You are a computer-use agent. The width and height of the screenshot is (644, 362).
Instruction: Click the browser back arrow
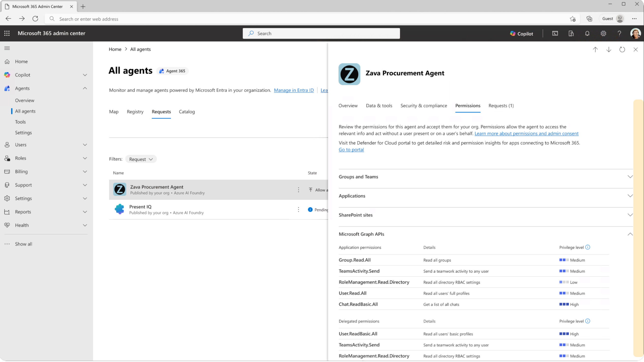[x=8, y=19]
